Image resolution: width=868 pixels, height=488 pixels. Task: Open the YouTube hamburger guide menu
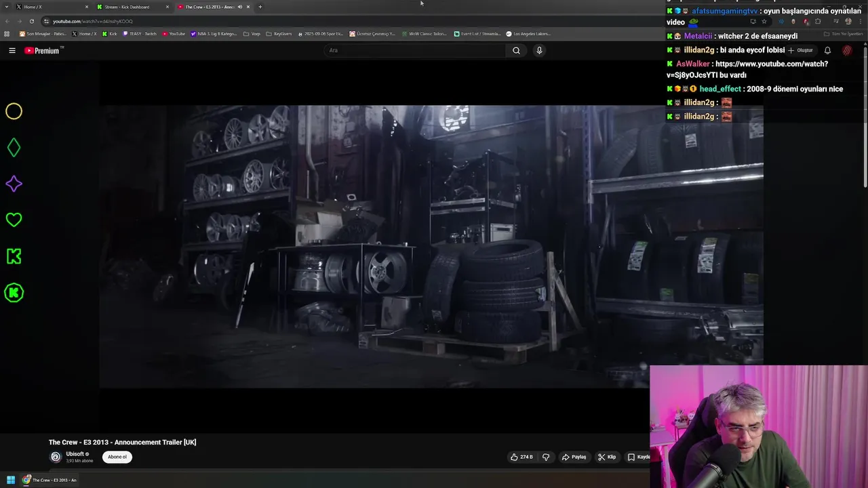point(12,50)
